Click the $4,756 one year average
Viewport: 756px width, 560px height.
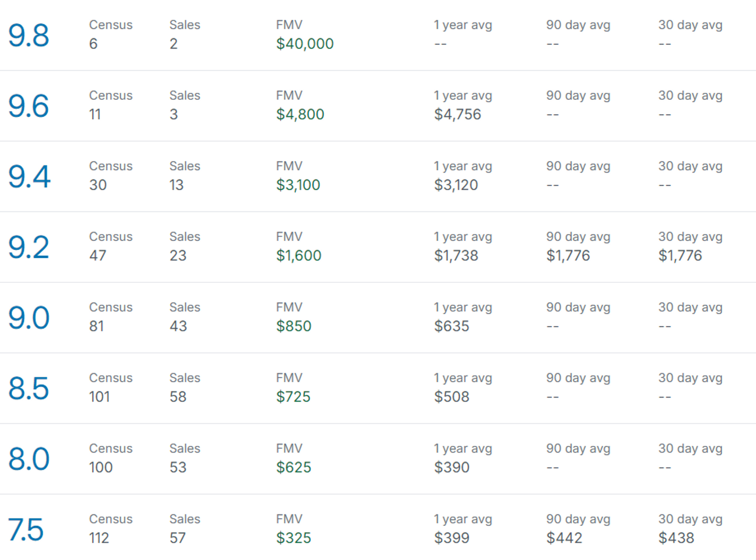coord(458,115)
